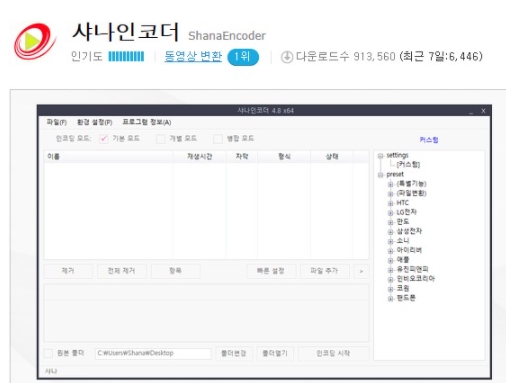Expand the (특별기능) node
506x383 pixels.
[390, 184]
